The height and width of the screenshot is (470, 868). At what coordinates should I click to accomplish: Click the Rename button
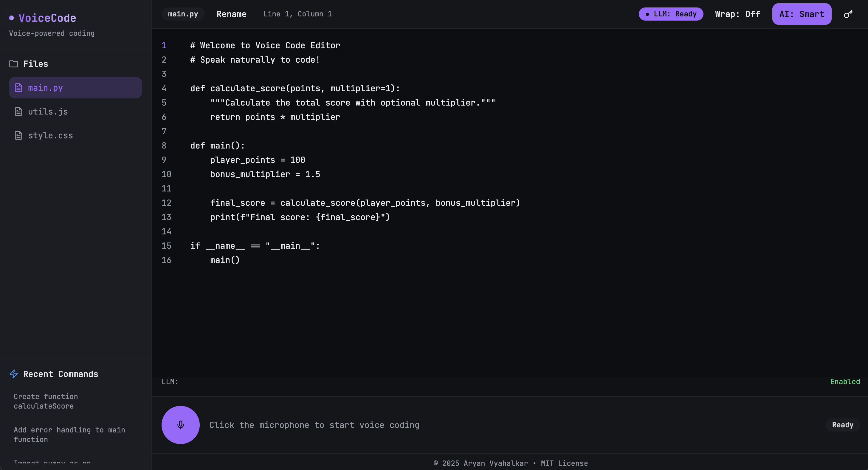(x=231, y=14)
